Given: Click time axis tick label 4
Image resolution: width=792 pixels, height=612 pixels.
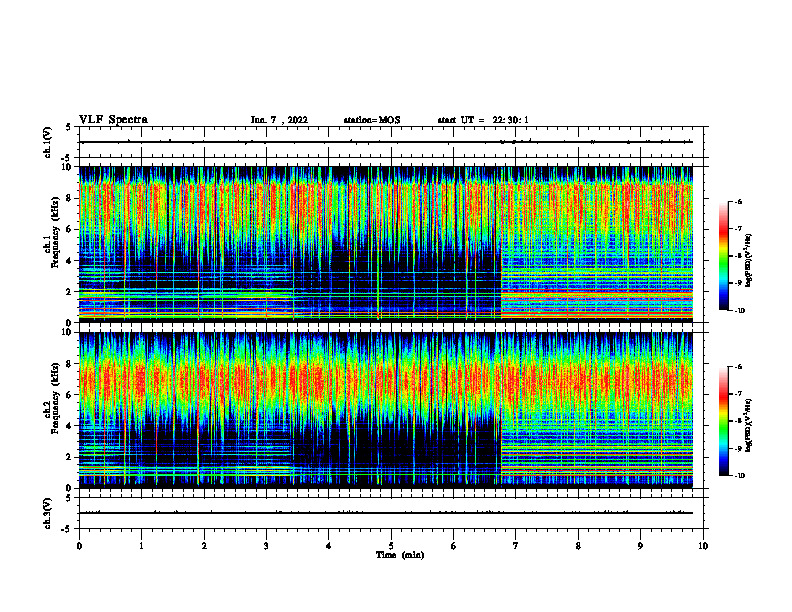Looking at the screenshot, I should tap(329, 546).
